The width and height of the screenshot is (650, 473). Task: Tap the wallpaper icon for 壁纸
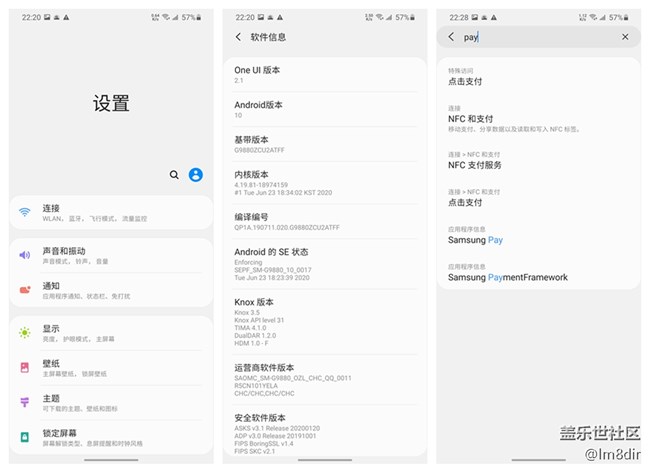(x=25, y=367)
